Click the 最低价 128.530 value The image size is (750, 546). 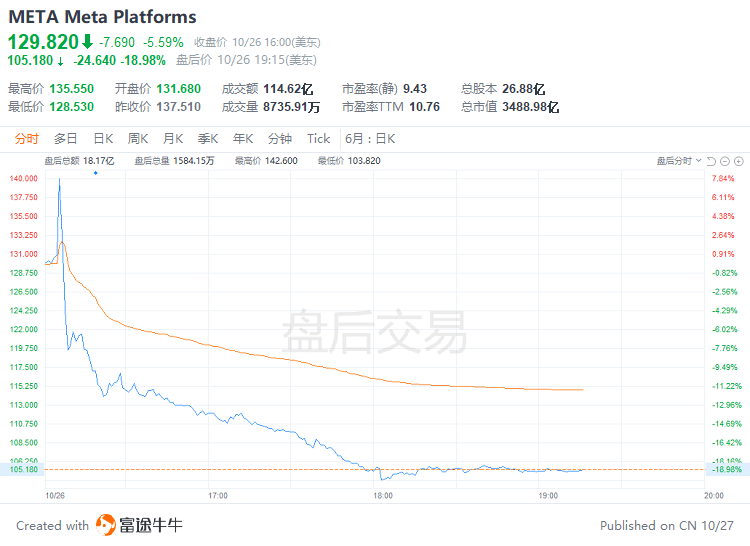point(72,107)
